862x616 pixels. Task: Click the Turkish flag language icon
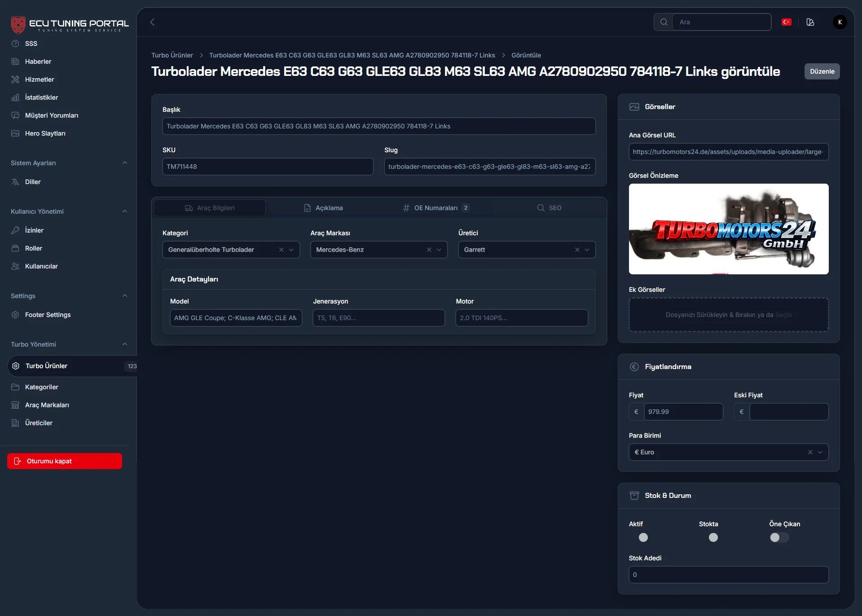tap(786, 22)
